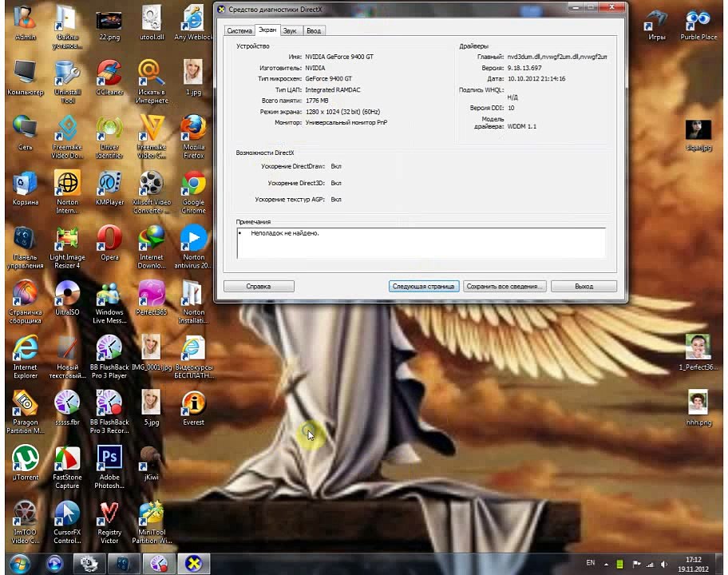
Task: Open ImTOO Video Converter shortcut
Action: [x=25, y=521]
